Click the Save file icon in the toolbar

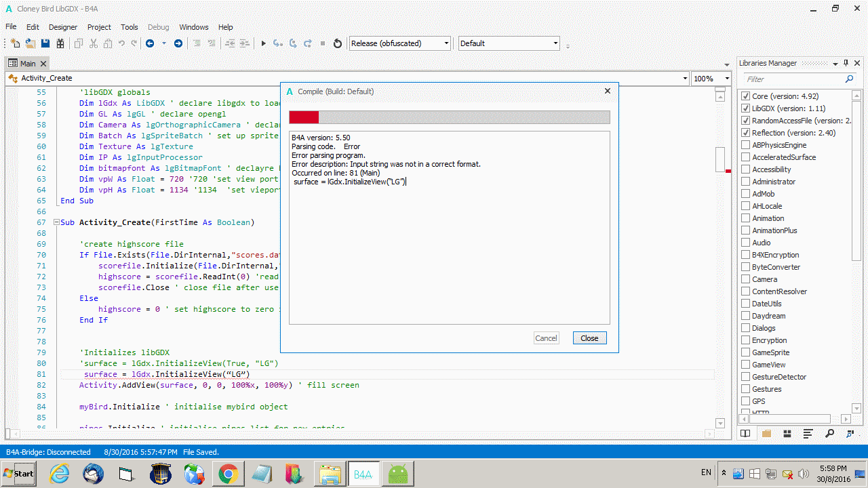coord(45,43)
